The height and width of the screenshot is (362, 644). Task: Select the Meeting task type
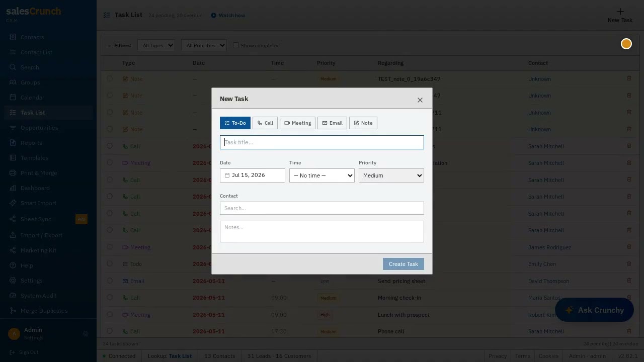297,123
